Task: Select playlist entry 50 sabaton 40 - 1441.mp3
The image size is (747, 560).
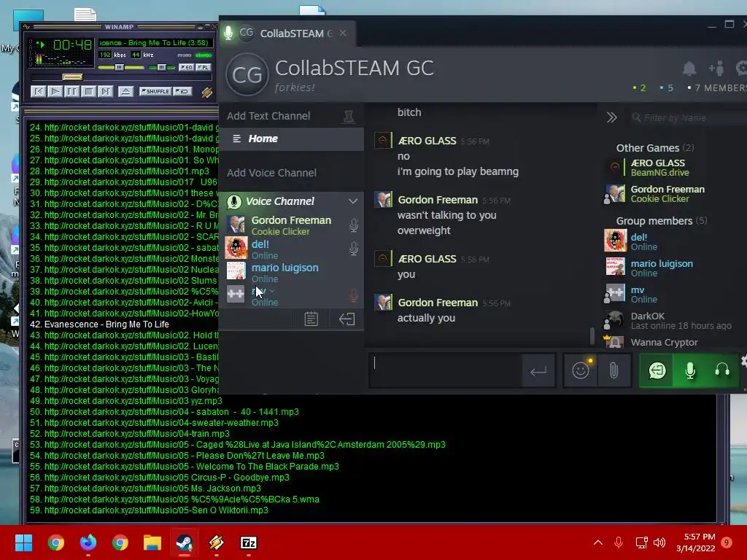Action: 164,412
